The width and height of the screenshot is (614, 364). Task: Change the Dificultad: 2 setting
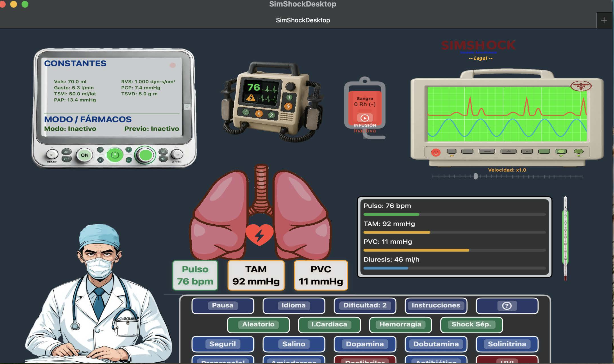click(365, 306)
